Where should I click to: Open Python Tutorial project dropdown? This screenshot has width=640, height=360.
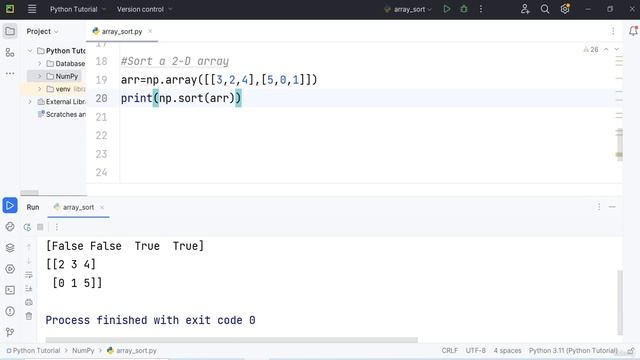click(x=78, y=9)
